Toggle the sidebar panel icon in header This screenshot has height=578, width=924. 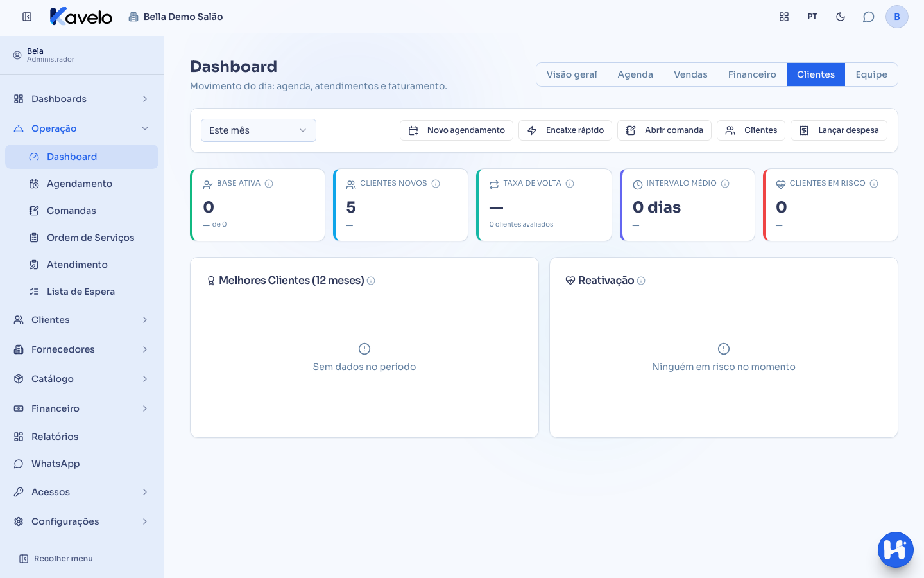[27, 17]
